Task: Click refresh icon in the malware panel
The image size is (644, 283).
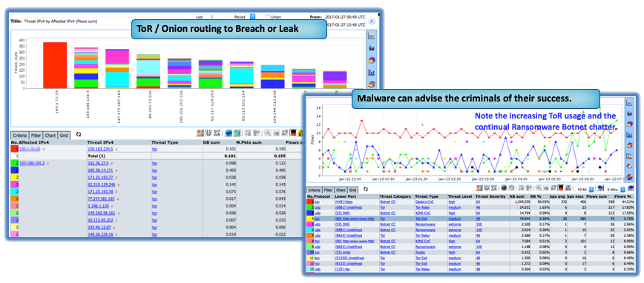Action: [366, 189]
